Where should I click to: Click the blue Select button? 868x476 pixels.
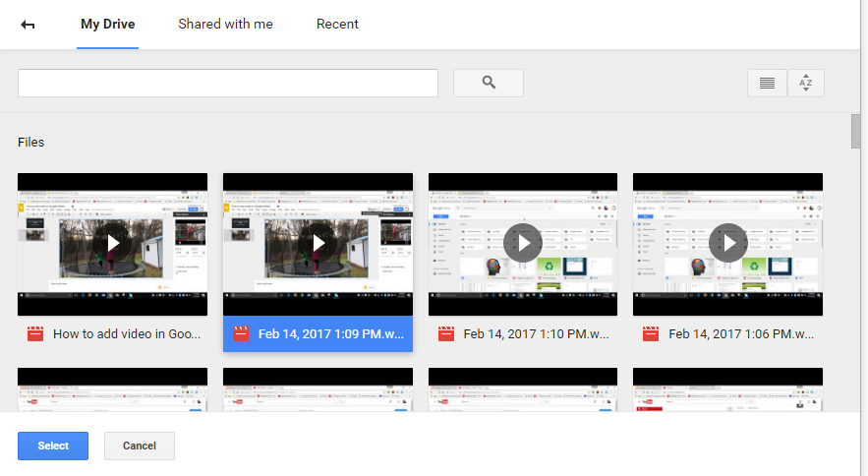[53, 446]
